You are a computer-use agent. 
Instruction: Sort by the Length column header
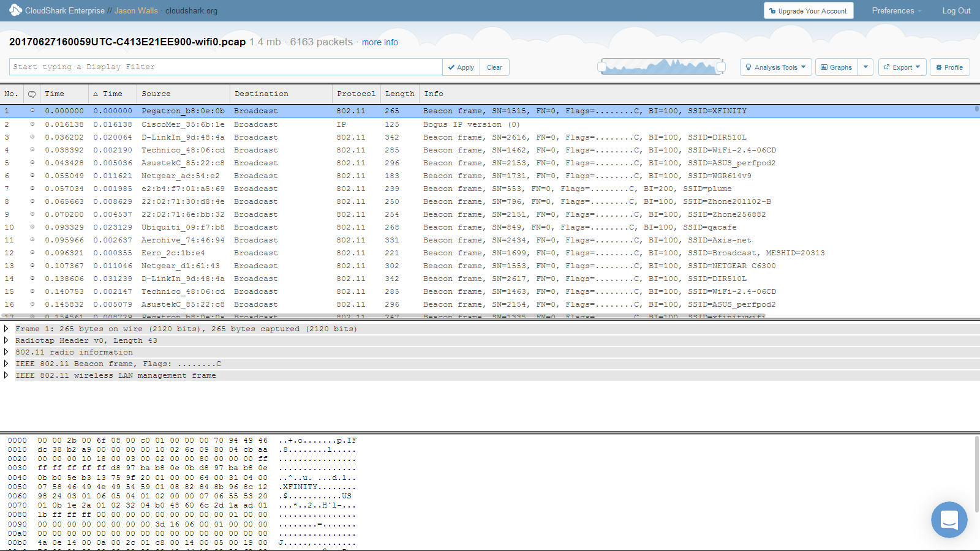[400, 94]
